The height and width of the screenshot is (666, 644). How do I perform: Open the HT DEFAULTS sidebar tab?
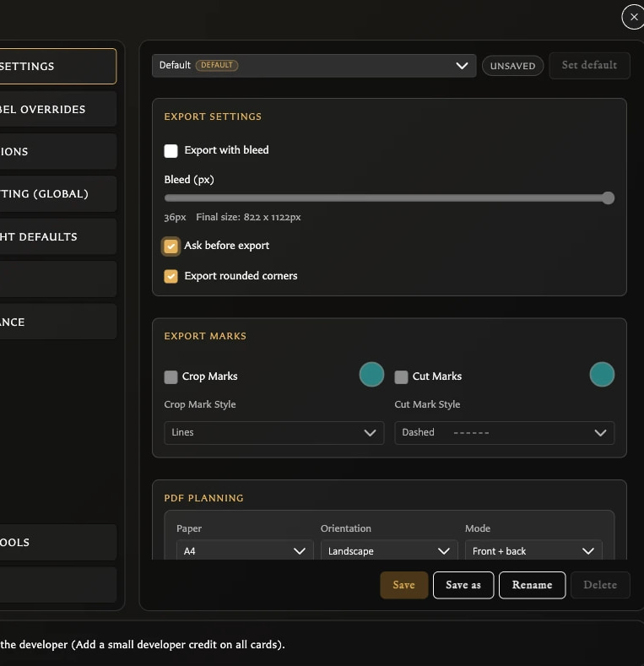coord(57,236)
